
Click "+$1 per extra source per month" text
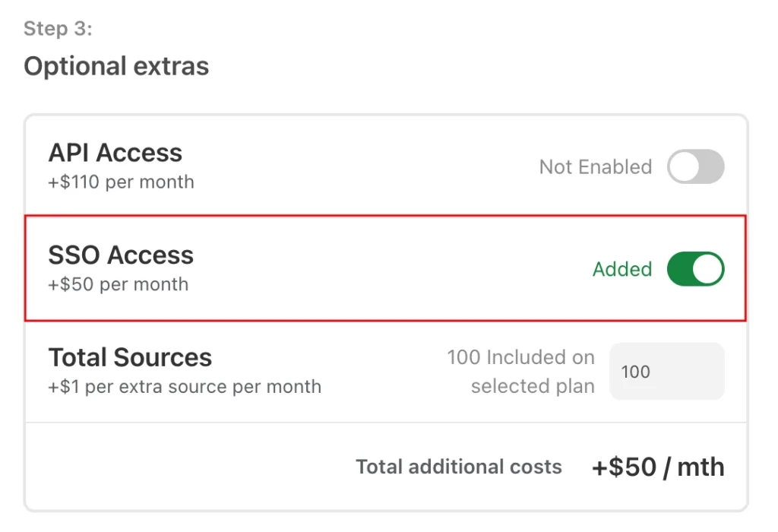[x=185, y=387]
